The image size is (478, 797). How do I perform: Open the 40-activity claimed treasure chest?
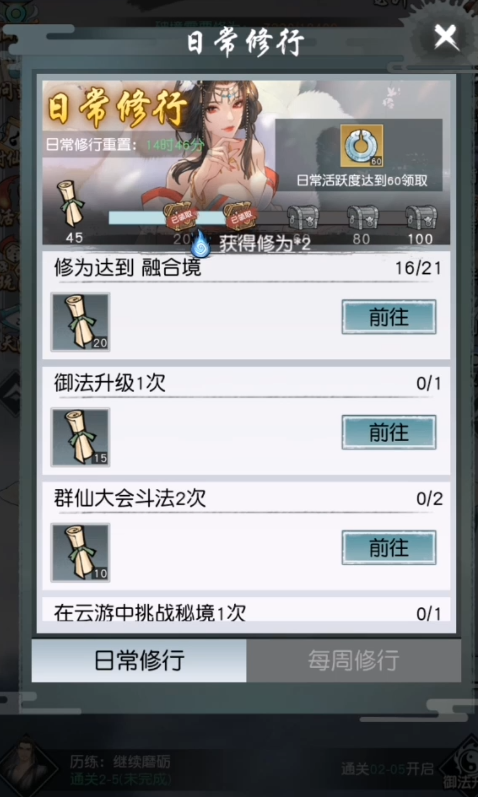click(241, 216)
